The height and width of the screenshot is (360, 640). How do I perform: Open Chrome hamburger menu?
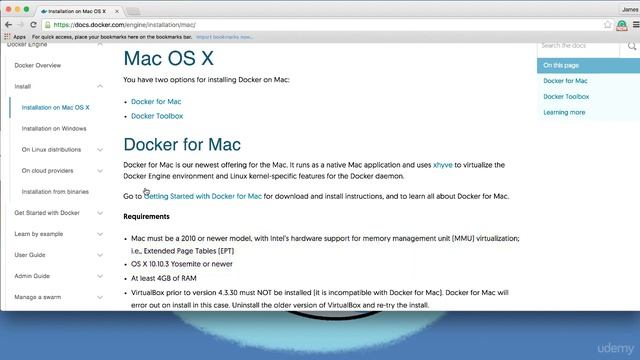coord(636,25)
